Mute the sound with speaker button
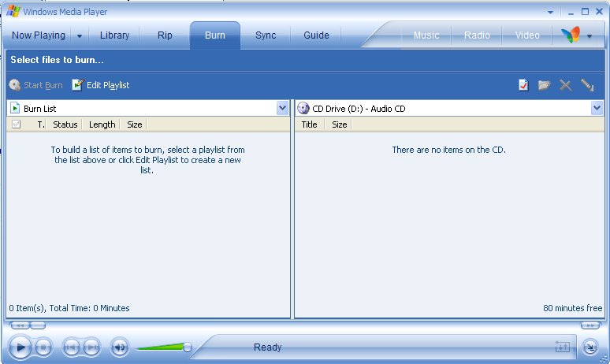This screenshot has height=364, width=610. [120, 347]
